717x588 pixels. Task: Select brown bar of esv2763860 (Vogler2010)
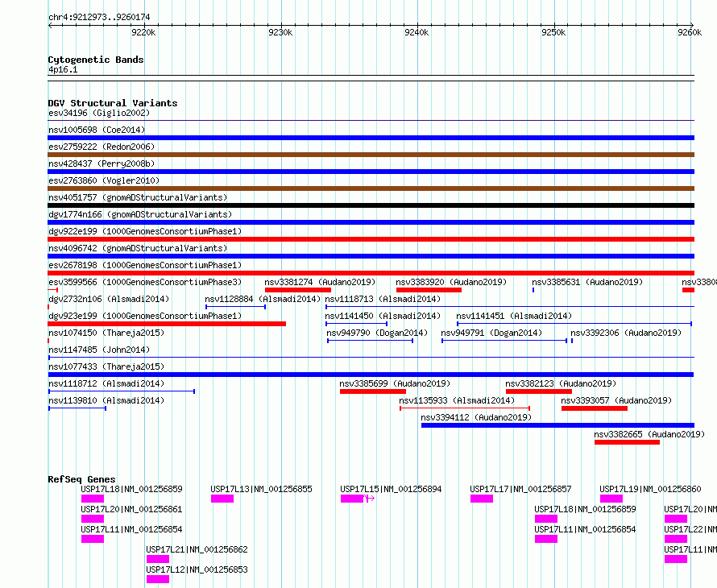[x=371, y=188]
